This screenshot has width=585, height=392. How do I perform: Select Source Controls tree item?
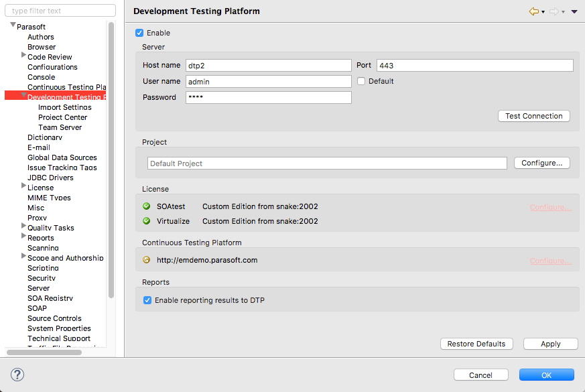[x=54, y=319]
